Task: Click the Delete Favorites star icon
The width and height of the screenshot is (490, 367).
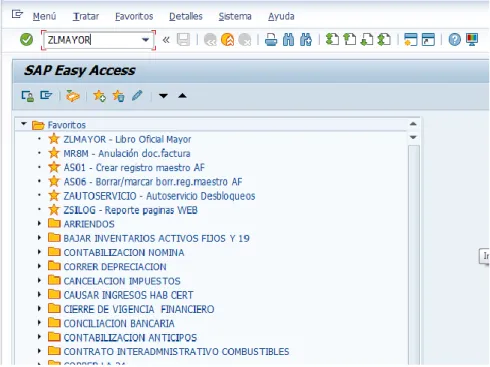Action: 118,96
